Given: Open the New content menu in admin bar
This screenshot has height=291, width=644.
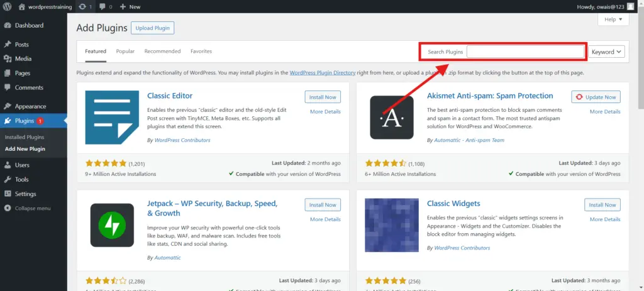Looking at the screenshot, I should 130,6.
